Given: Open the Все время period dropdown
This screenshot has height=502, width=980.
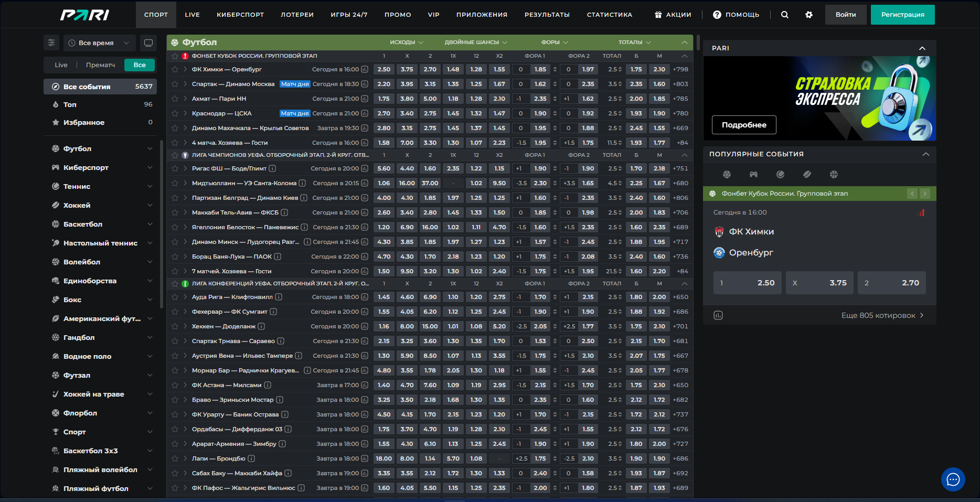Looking at the screenshot, I should [x=99, y=42].
